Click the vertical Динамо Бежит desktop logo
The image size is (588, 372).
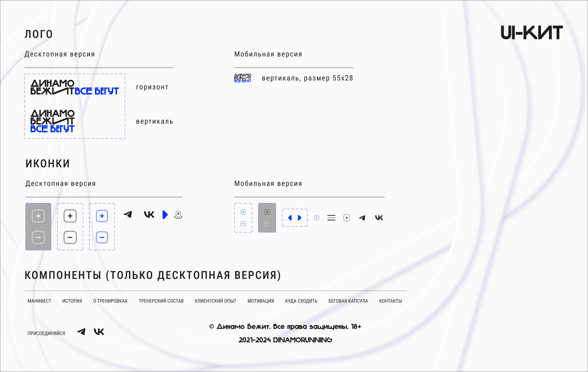[x=53, y=121]
